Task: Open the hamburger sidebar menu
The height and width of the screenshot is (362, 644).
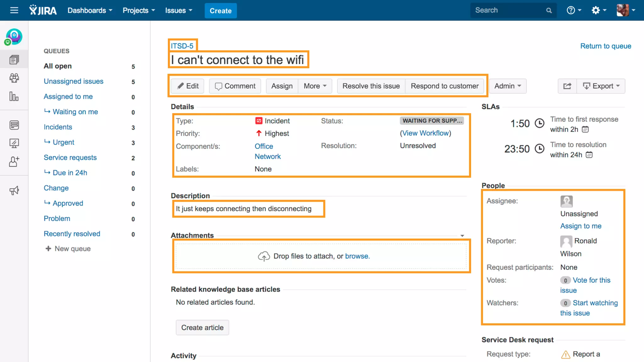Action: coord(14,10)
